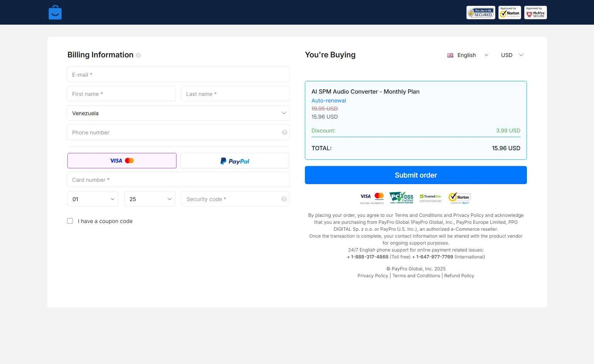Click the Last name input field
Screen dimensions: 594x364
click(236, 94)
